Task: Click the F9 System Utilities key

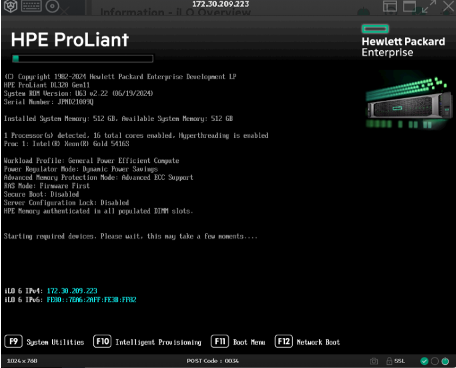Action: coord(13,341)
